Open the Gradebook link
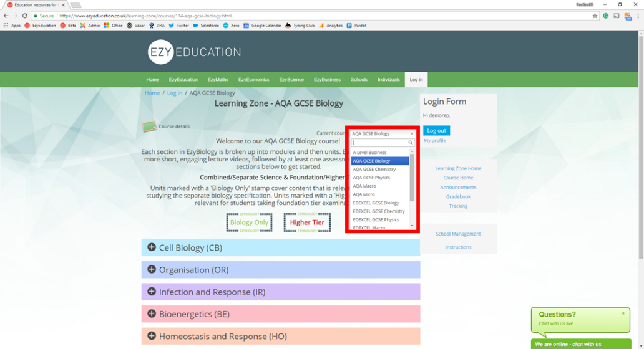 (x=458, y=197)
